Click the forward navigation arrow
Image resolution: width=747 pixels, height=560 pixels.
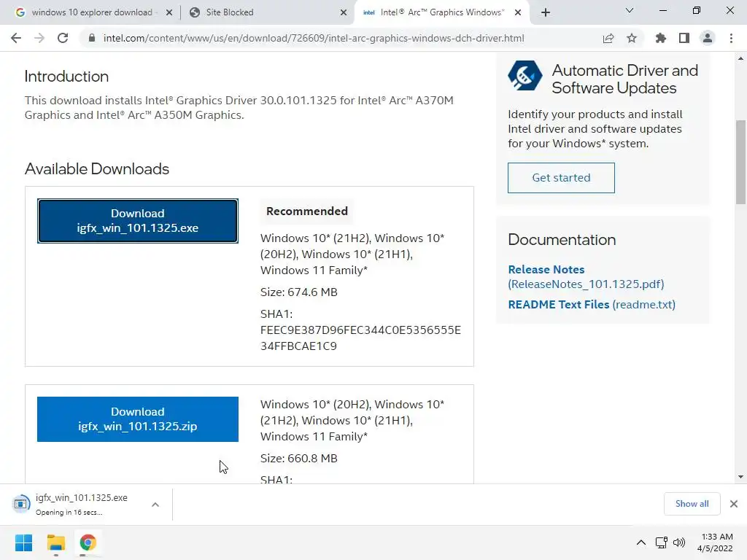pyautogui.click(x=39, y=38)
